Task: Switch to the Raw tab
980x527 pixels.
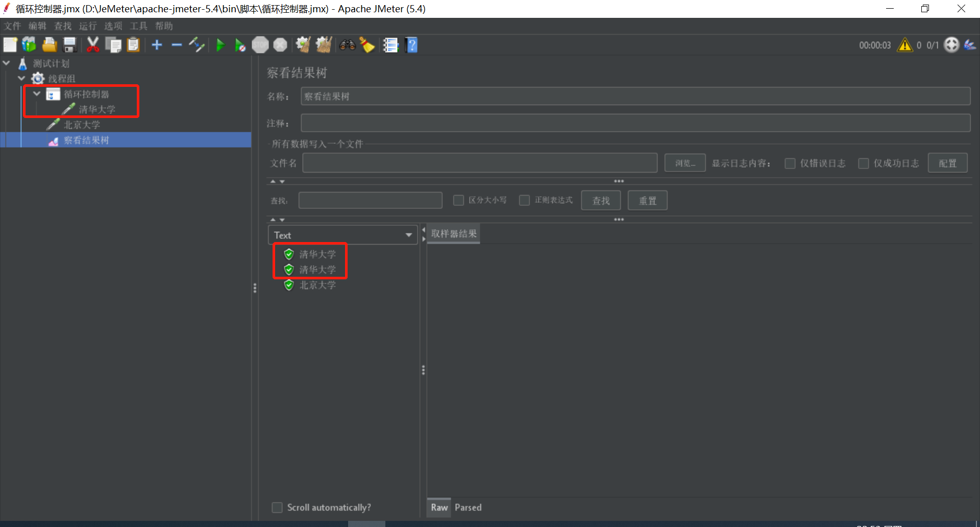Action: tap(439, 508)
